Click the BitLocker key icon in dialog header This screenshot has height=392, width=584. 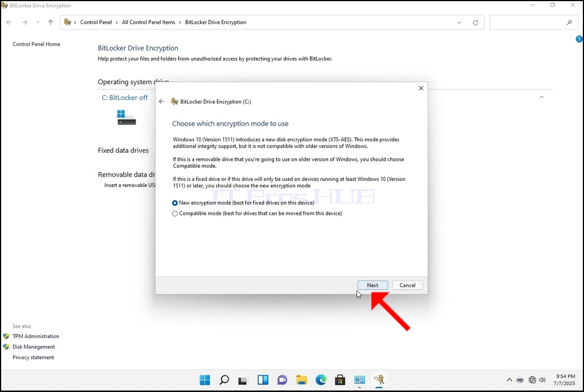click(174, 101)
